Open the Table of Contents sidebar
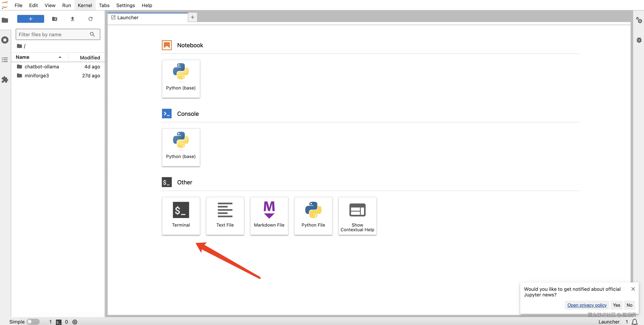The height and width of the screenshot is (325, 644). pos(5,60)
